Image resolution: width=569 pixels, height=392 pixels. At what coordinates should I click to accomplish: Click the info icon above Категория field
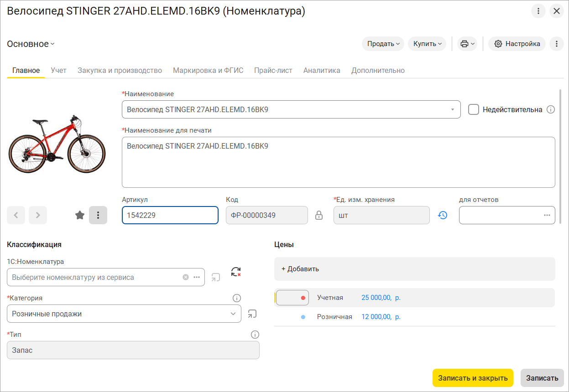pos(236,298)
